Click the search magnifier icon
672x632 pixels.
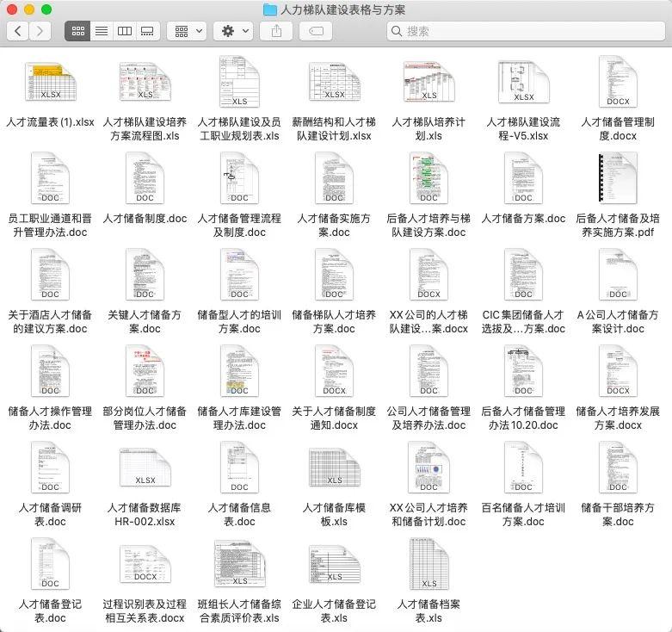click(x=397, y=31)
